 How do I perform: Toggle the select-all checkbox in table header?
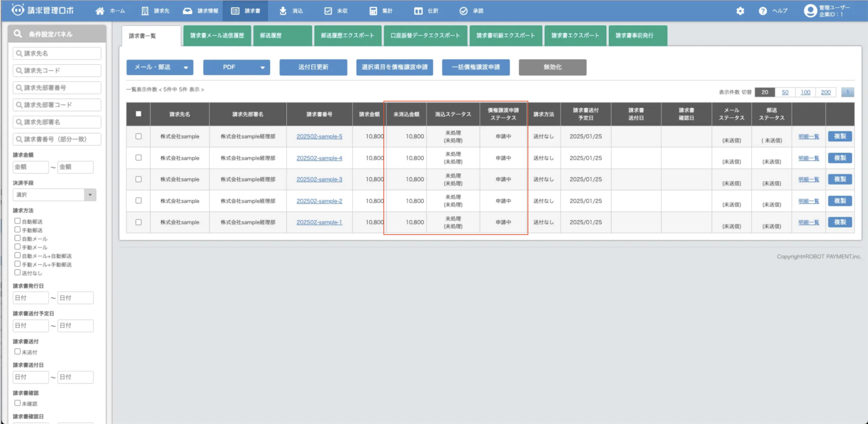138,113
